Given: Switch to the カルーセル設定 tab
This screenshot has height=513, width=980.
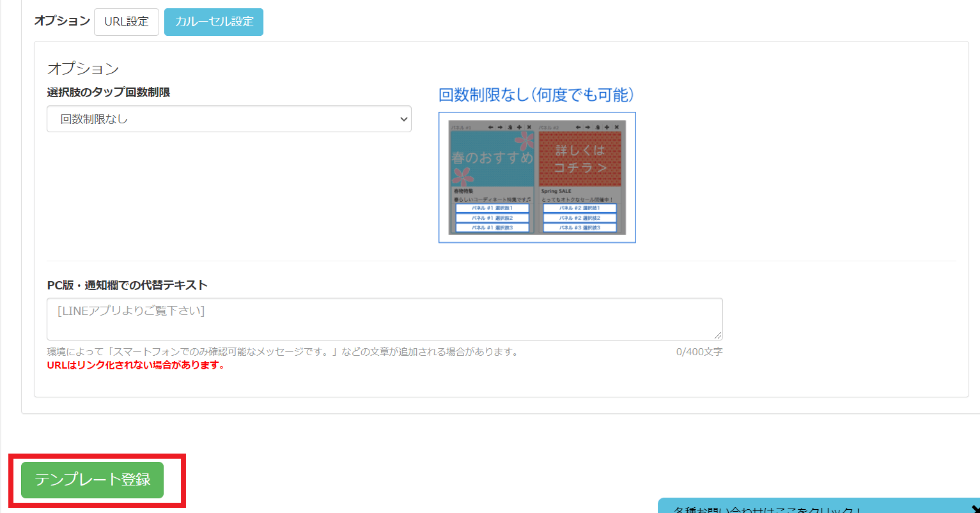Looking at the screenshot, I should pyautogui.click(x=214, y=22).
